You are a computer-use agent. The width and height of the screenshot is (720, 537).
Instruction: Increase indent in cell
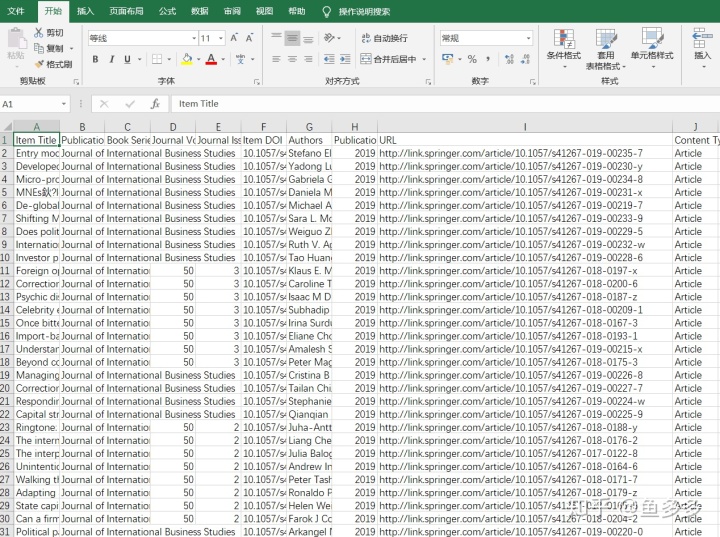coord(345,59)
